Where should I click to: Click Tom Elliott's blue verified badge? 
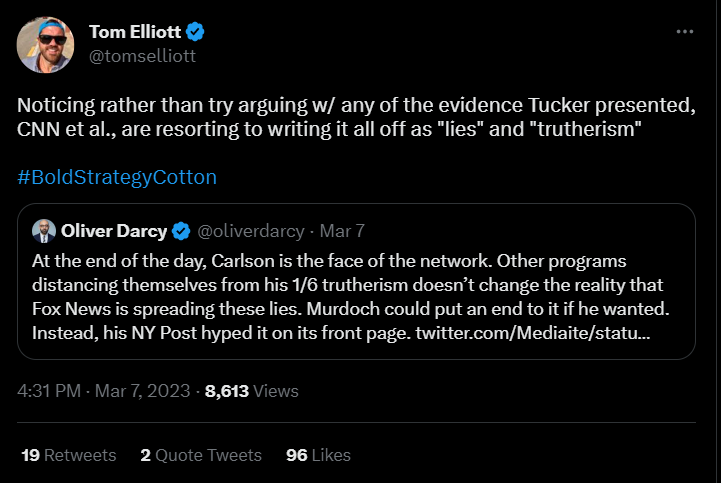[197, 33]
